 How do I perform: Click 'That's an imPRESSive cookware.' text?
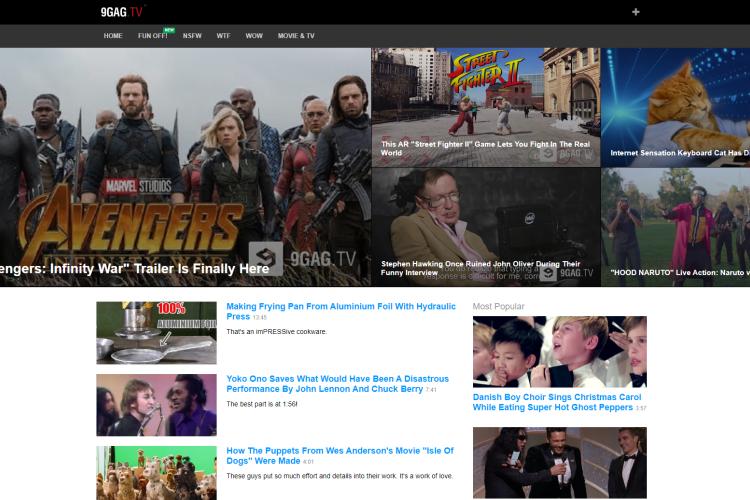[276, 332]
